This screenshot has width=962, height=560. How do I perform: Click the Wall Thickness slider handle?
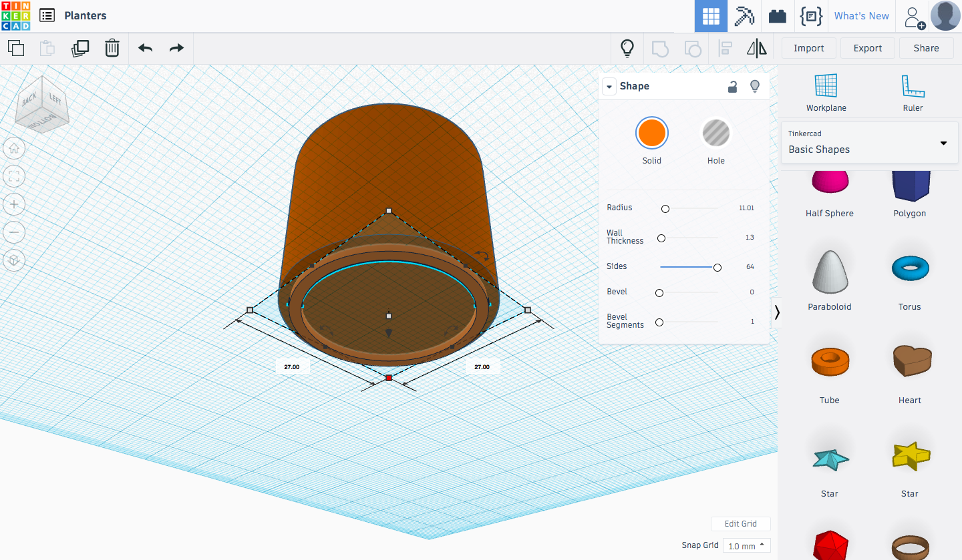(x=661, y=238)
